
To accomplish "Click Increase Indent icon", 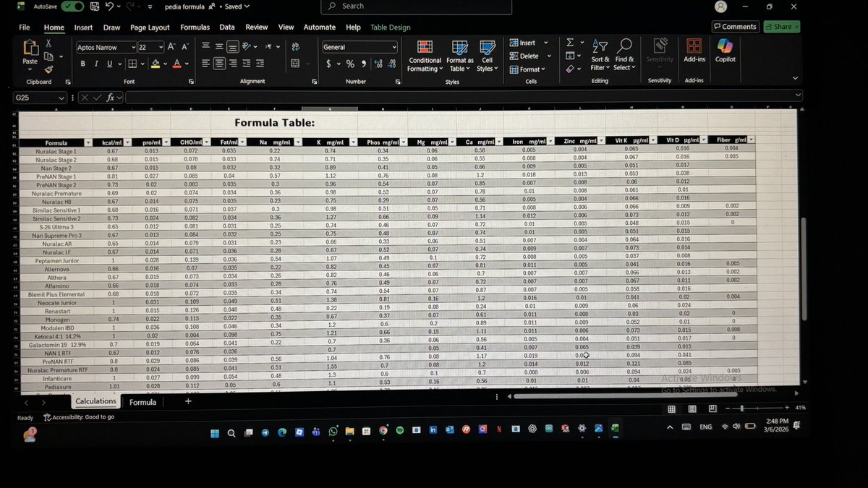I will [x=260, y=64].
